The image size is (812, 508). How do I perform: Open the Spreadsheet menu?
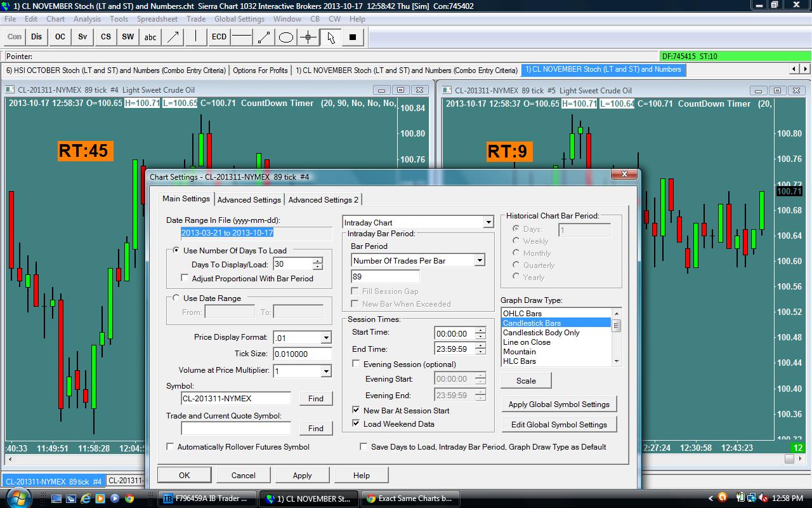pyautogui.click(x=157, y=19)
